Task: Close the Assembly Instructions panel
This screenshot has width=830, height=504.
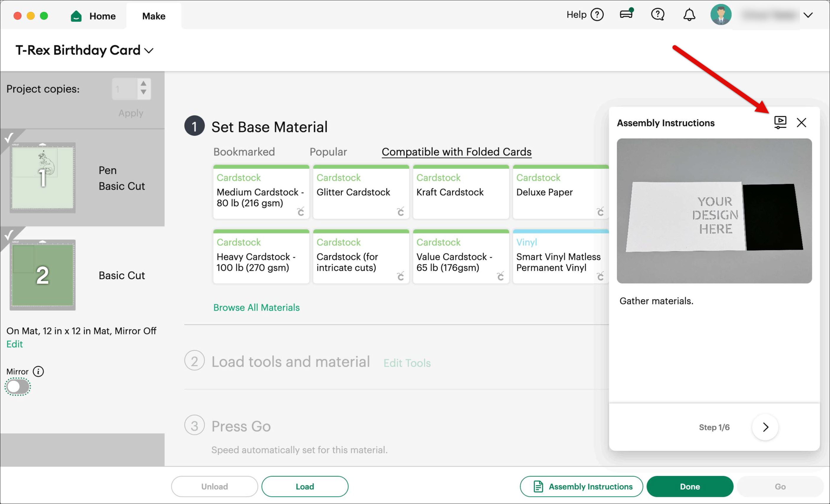Action: pyautogui.click(x=801, y=123)
